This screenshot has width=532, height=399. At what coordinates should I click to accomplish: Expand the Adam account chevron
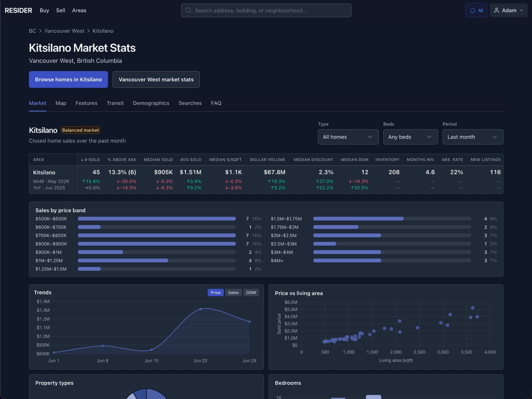[x=521, y=10]
